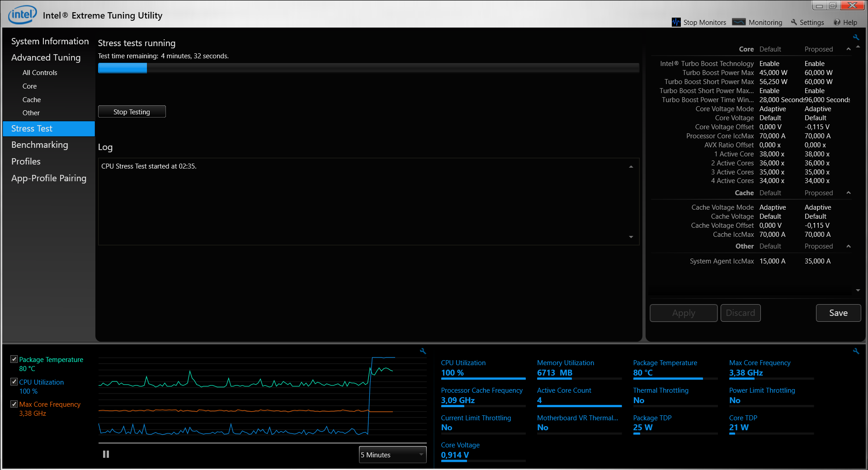Click Help label in header
Viewport: 868px width, 470px height.
pos(850,22)
